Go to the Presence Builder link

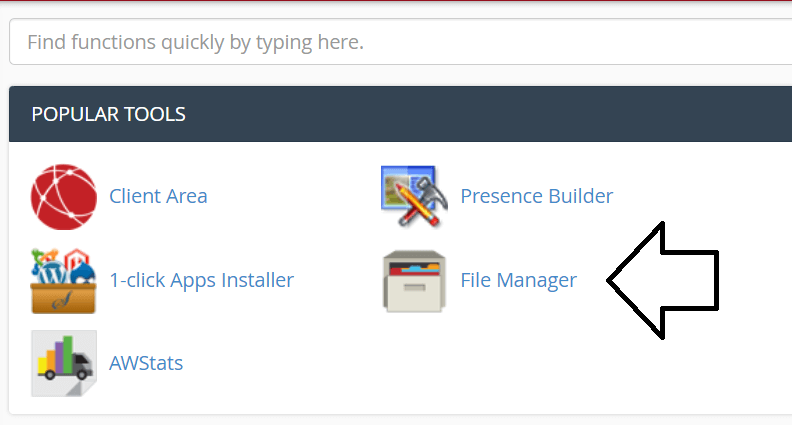pyautogui.click(x=536, y=196)
